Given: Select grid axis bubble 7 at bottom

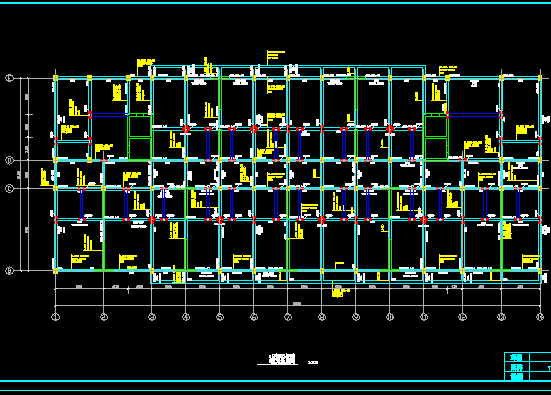Looking at the screenshot, I should 288,317.
